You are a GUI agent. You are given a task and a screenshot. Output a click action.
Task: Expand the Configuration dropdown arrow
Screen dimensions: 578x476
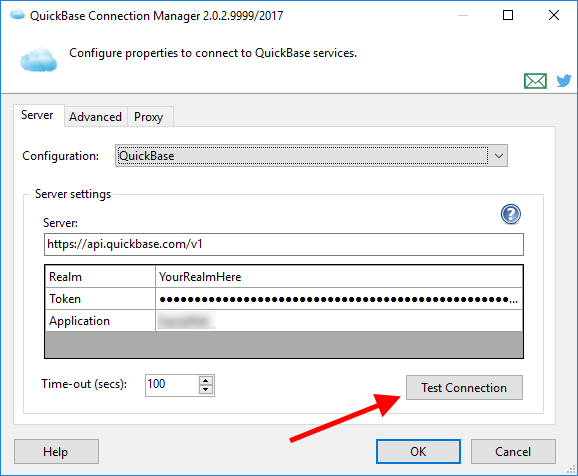click(x=499, y=156)
